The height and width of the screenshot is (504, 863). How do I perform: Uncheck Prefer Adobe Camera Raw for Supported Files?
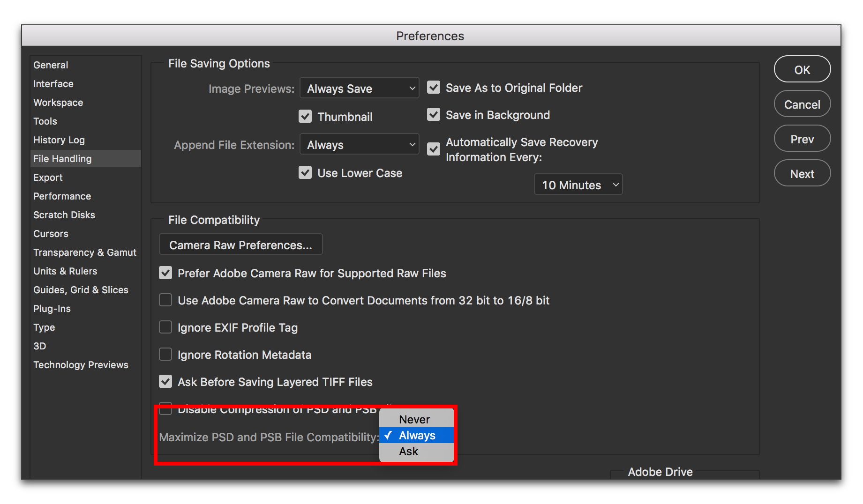(x=165, y=273)
